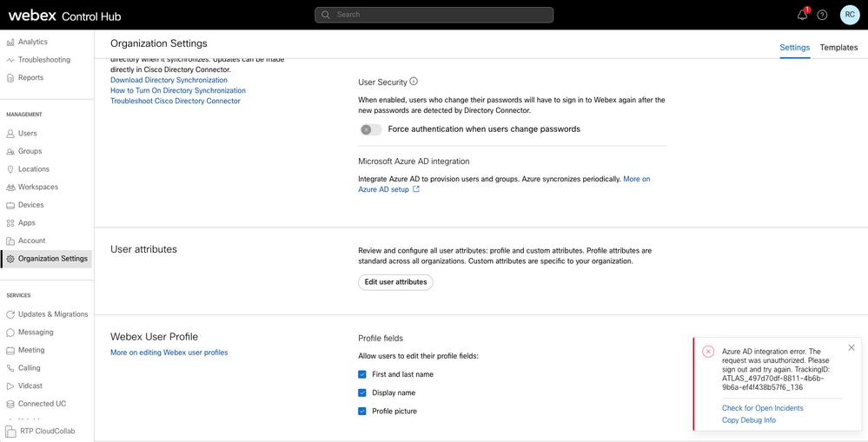The height and width of the screenshot is (442, 868).
Task: Click the webex Control Hub logo
Action: (65, 16)
